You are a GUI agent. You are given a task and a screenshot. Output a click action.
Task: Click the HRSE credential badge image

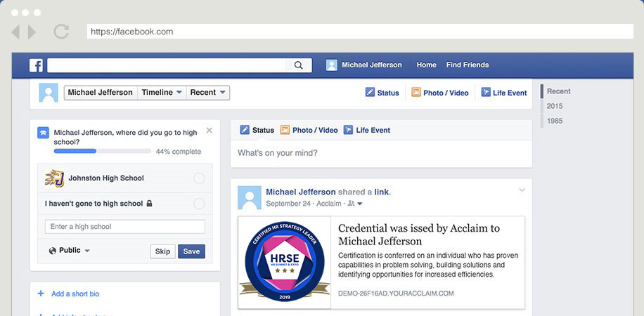pyautogui.click(x=285, y=262)
